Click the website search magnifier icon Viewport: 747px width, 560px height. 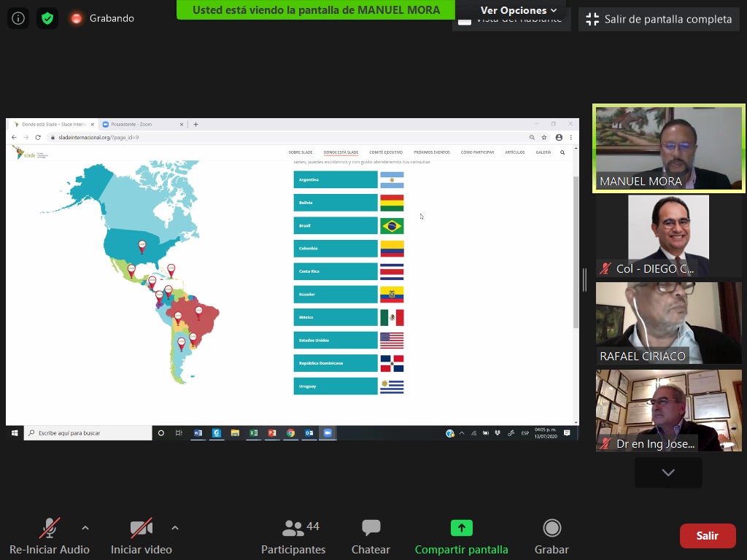click(562, 152)
